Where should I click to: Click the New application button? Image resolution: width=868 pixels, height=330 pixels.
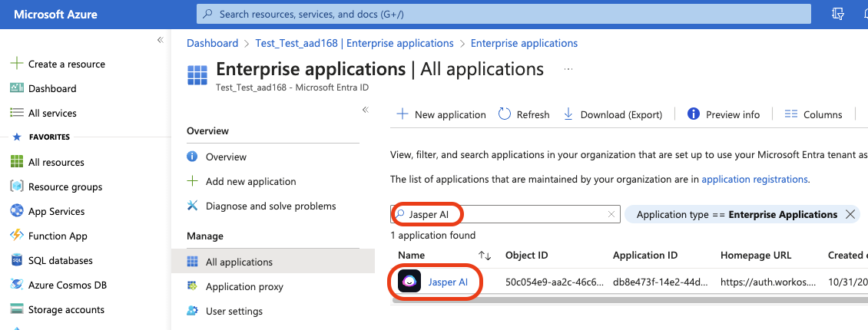(442, 114)
